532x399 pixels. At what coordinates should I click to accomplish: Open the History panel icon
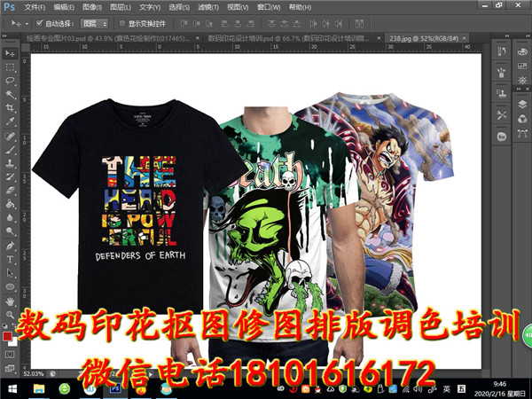coord(502,51)
